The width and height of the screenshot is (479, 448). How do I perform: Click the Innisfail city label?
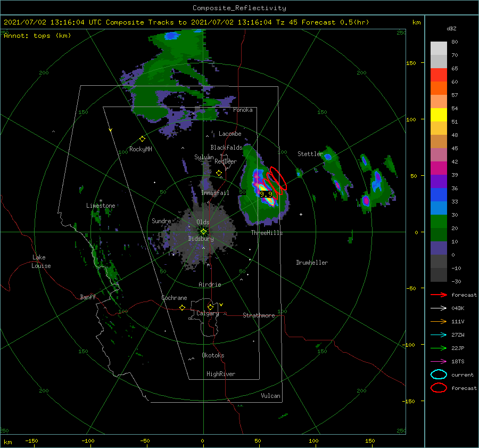[x=215, y=193]
